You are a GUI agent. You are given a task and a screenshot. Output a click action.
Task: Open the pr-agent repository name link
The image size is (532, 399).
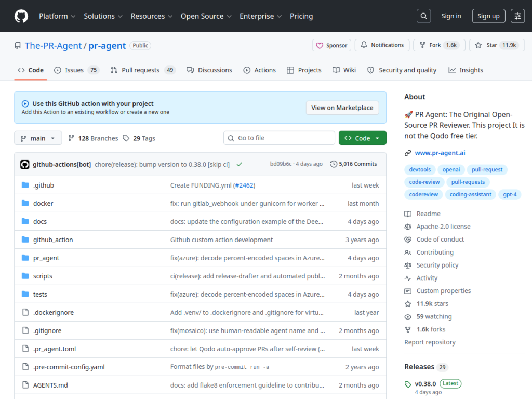point(107,46)
